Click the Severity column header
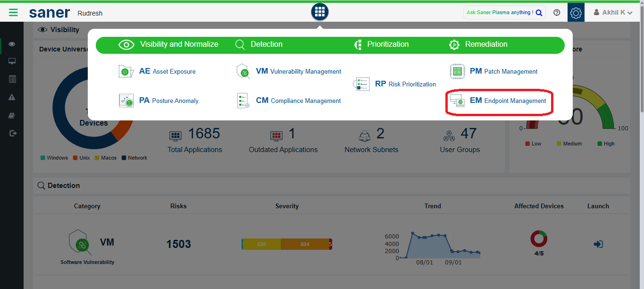644x289 pixels. tap(287, 206)
